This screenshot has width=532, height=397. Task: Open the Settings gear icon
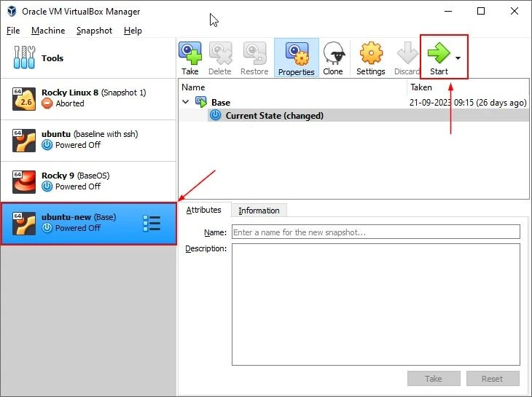point(370,58)
